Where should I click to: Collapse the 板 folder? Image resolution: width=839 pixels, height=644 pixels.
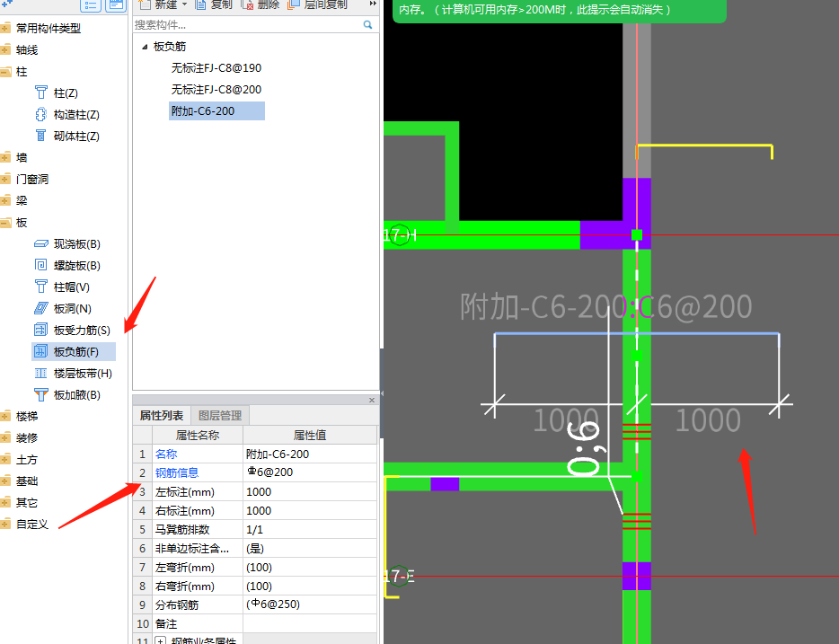point(5,223)
